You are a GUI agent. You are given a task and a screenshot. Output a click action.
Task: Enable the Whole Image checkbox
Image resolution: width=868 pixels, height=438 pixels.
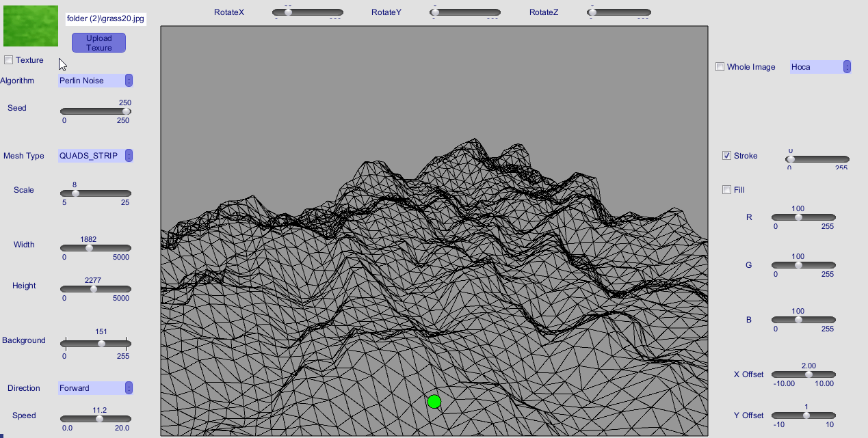(x=720, y=67)
